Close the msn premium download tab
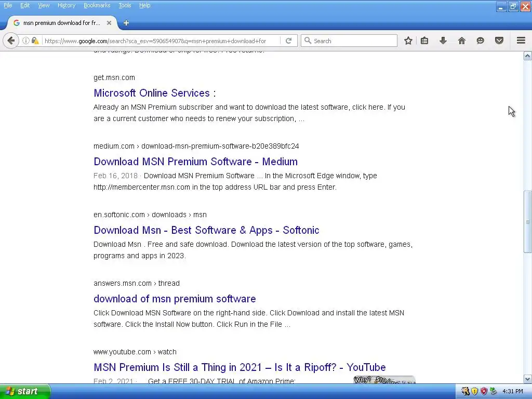 click(109, 23)
